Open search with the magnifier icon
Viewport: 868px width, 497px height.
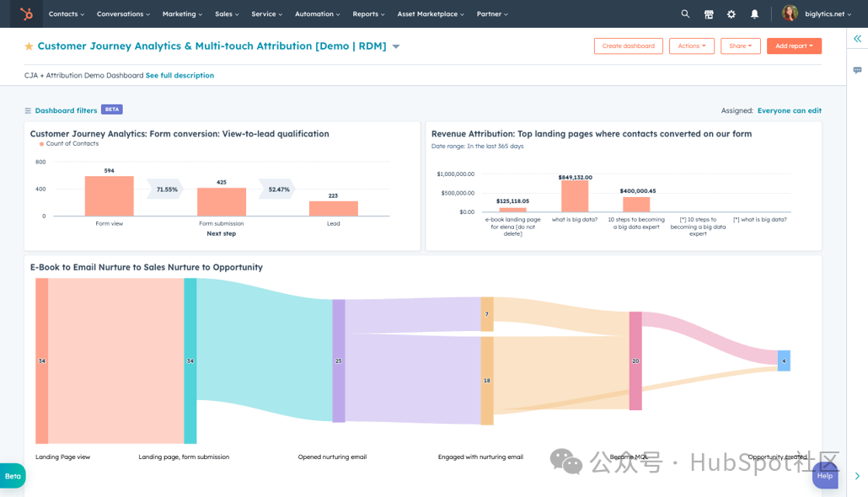[x=685, y=14]
